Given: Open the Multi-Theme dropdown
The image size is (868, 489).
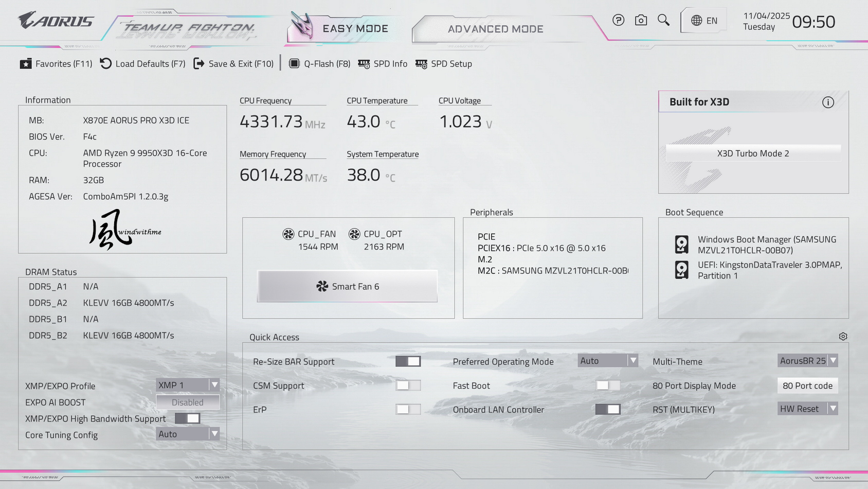Looking at the screenshot, I should [x=808, y=361].
